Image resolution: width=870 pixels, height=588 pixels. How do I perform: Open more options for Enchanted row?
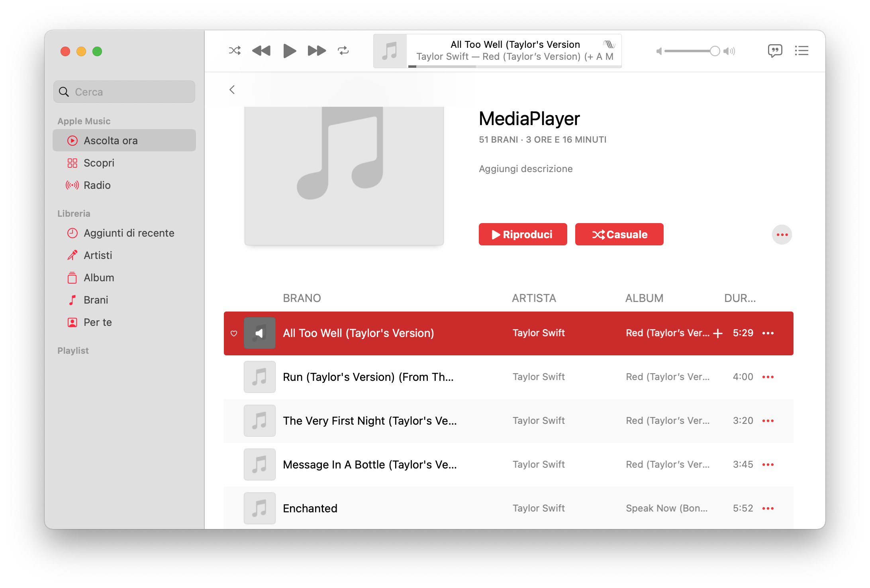point(768,508)
